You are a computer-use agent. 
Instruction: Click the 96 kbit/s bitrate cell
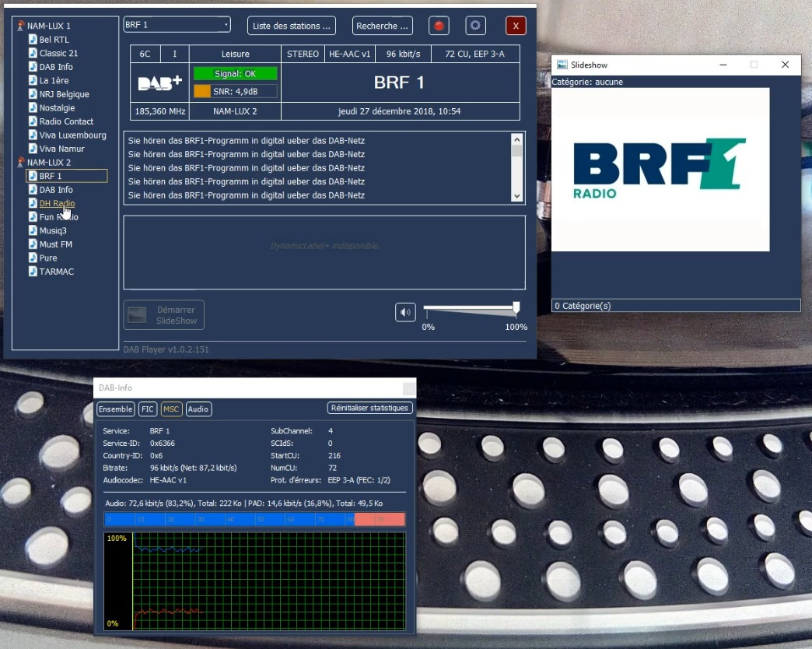click(x=403, y=54)
